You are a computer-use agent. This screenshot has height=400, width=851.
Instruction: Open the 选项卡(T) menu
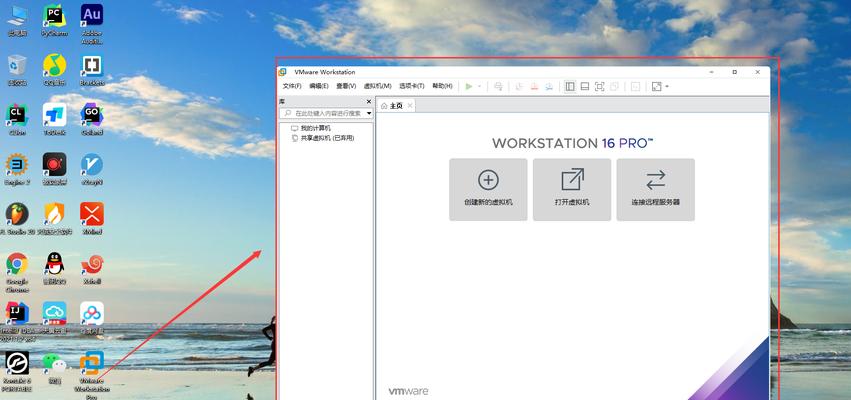click(x=412, y=86)
